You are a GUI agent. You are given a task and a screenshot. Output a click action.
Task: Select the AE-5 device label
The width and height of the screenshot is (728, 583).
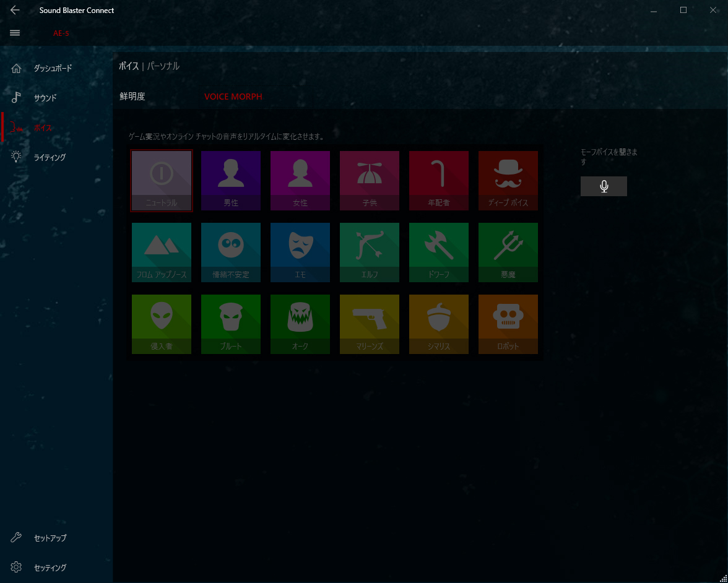[61, 33]
